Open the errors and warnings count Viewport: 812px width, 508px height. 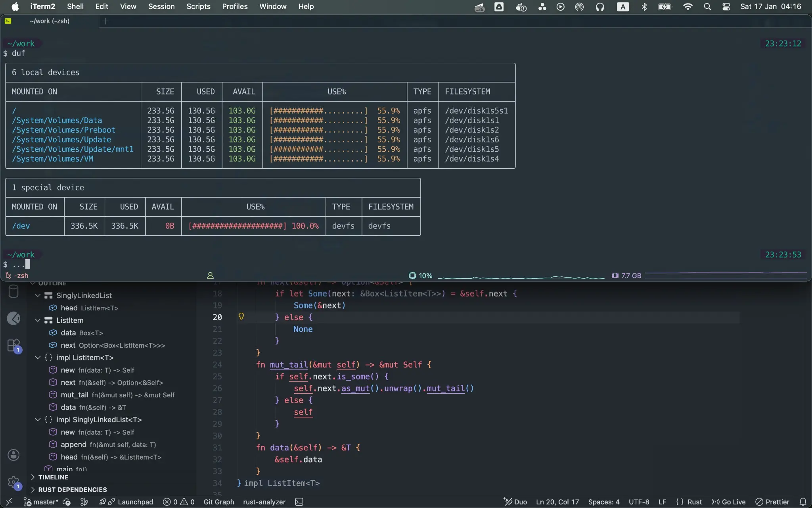pyautogui.click(x=179, y=502)
